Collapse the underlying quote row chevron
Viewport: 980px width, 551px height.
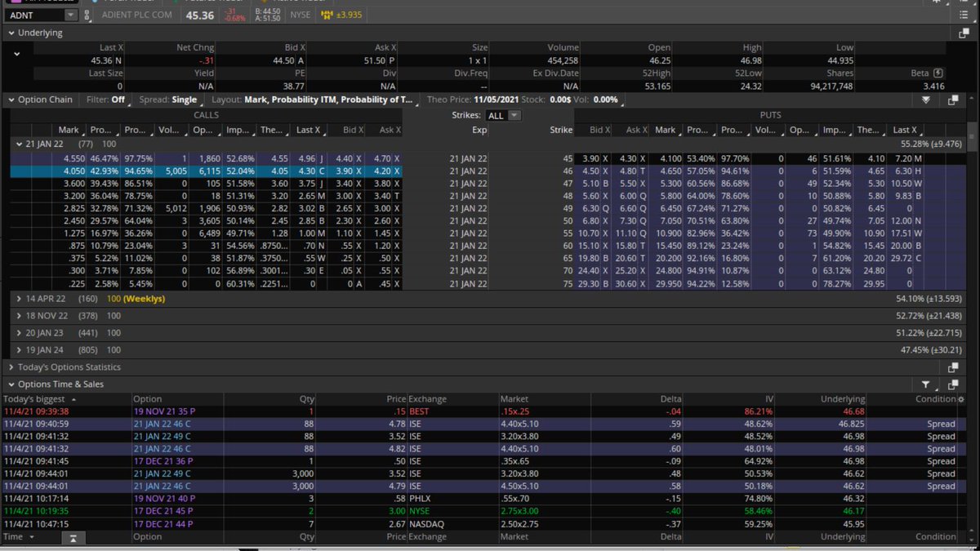(x=16, y=54)
